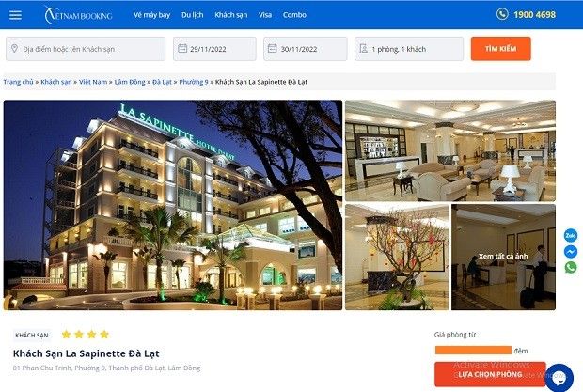Open the check-out date 30/11/2022 picker
The image size is (583, 392).
tap(306, 49)
